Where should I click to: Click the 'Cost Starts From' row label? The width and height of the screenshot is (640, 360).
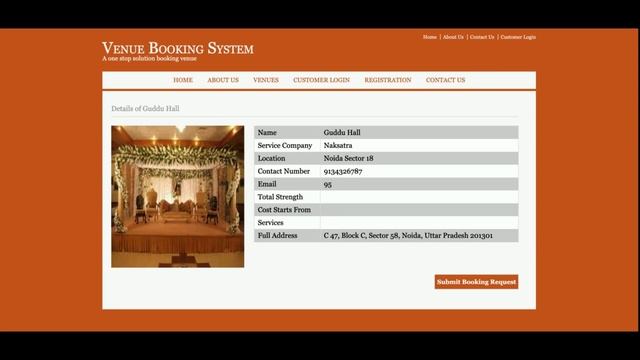(x=284, y=210)
